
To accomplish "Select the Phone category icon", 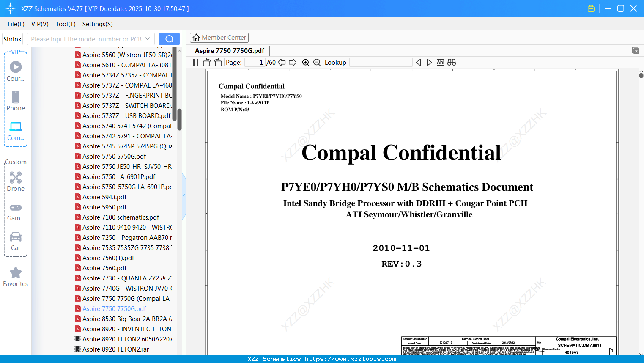I will pos(16,101).
